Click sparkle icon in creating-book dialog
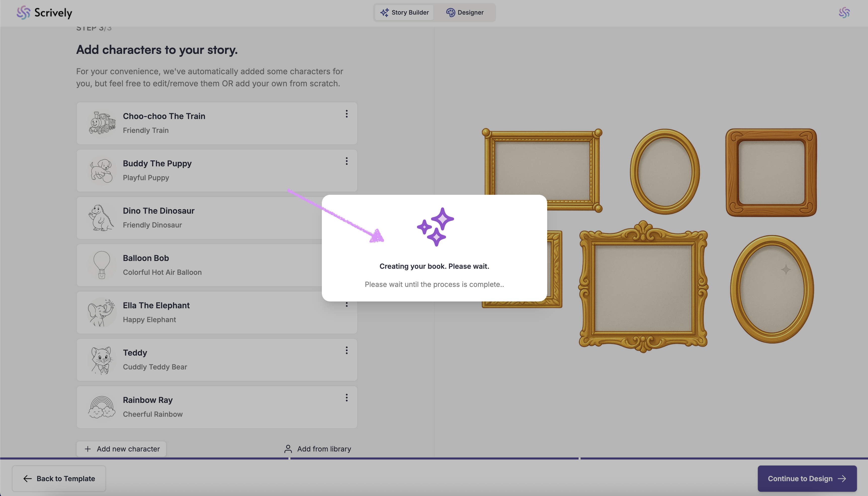Image resolution: width=868 pixels, height=496 pixels. coord(435,226)
